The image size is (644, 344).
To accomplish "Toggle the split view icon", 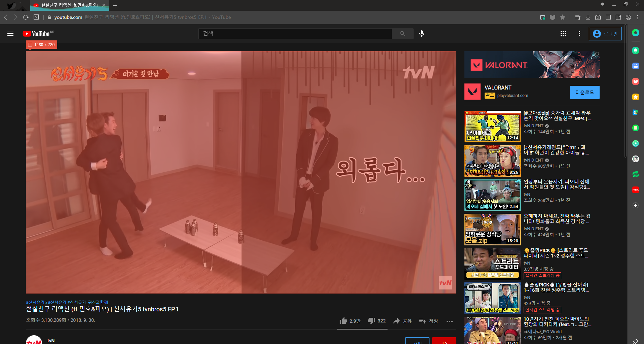I will 608,18.
